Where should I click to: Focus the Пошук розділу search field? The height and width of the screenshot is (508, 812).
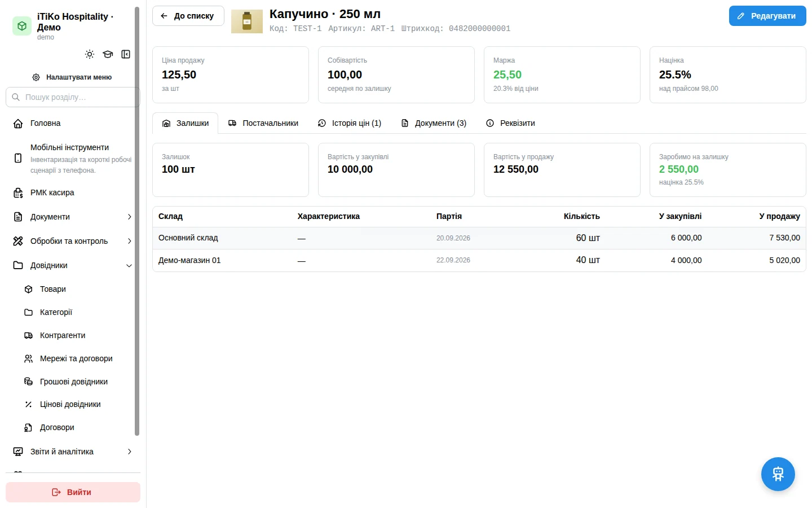pos(73,97)
